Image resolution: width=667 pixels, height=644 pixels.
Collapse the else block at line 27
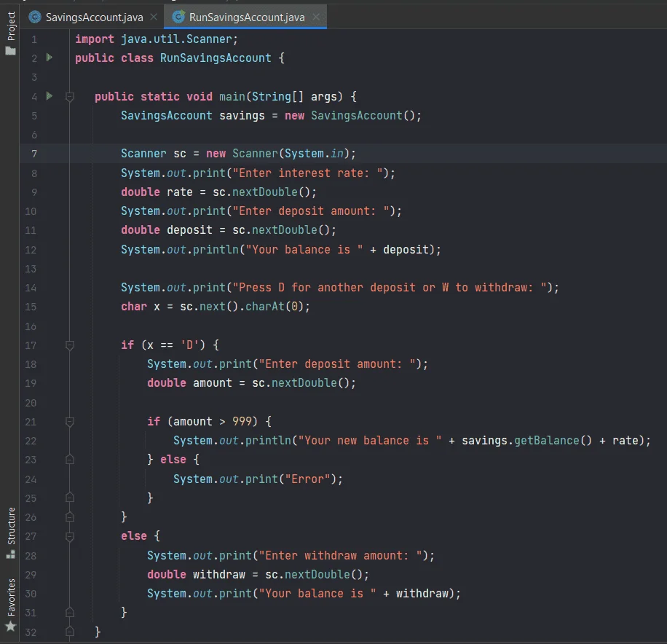(x=70, y=536)
